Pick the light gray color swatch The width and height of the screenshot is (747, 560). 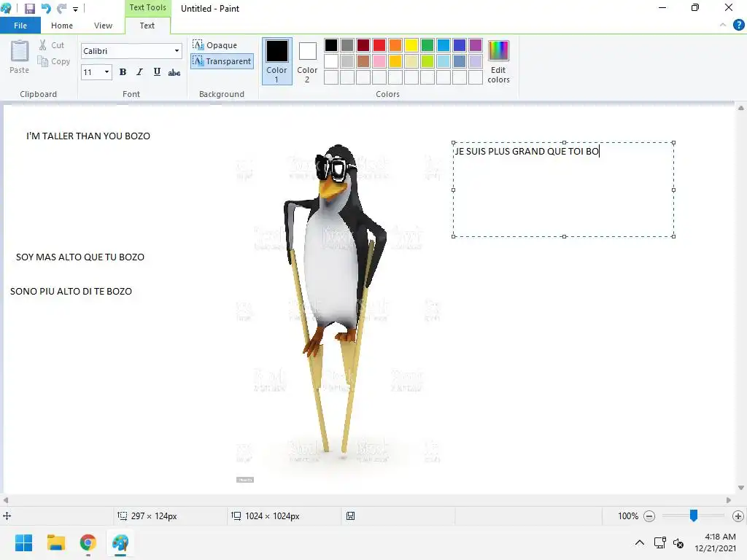coord(347,61)
